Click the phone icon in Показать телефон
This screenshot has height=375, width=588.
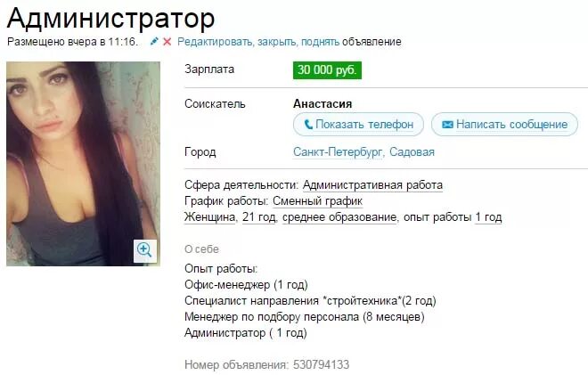(308, 125)
